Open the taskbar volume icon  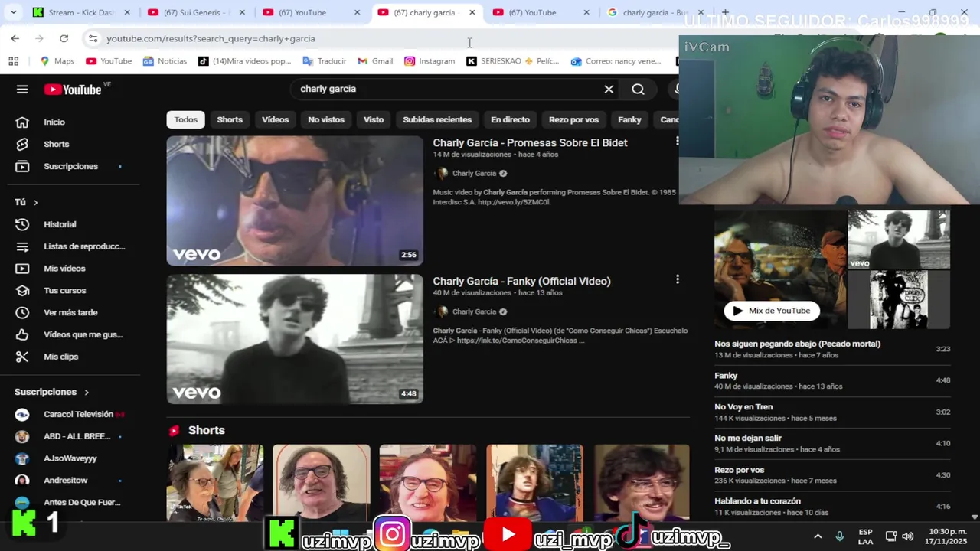tap(908, 536)
